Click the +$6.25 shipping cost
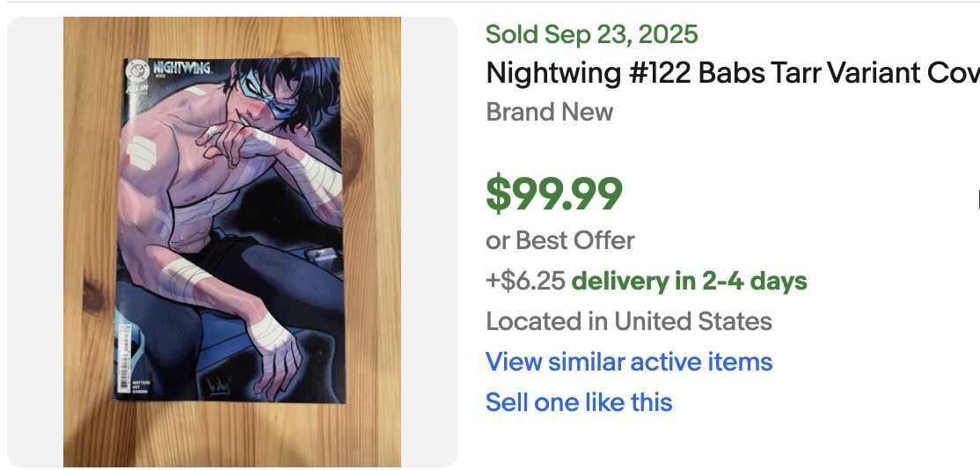This screenshot has width=980, height=470. tap(525, 282)
